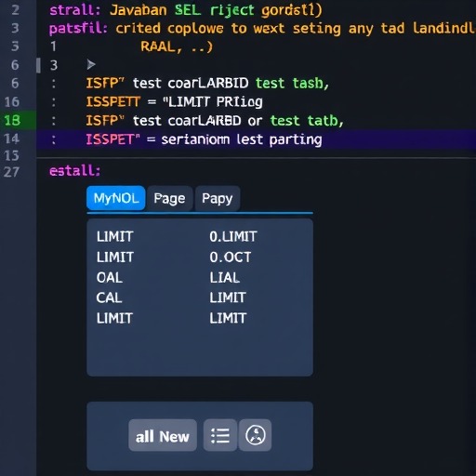Viewport: 476px width, 476px height.
Task: Click the 'strall:' keyword
Action: (x=75, y=10)
